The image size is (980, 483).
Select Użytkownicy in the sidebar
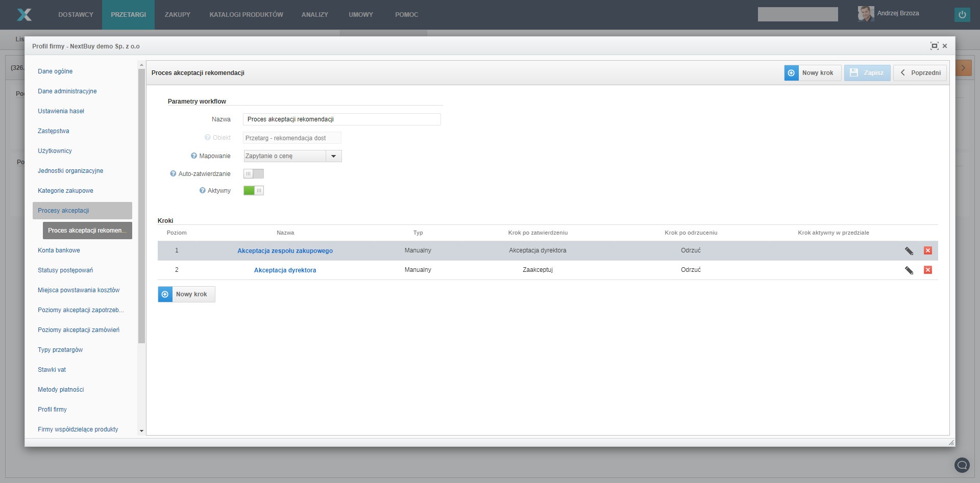[55, 151]
